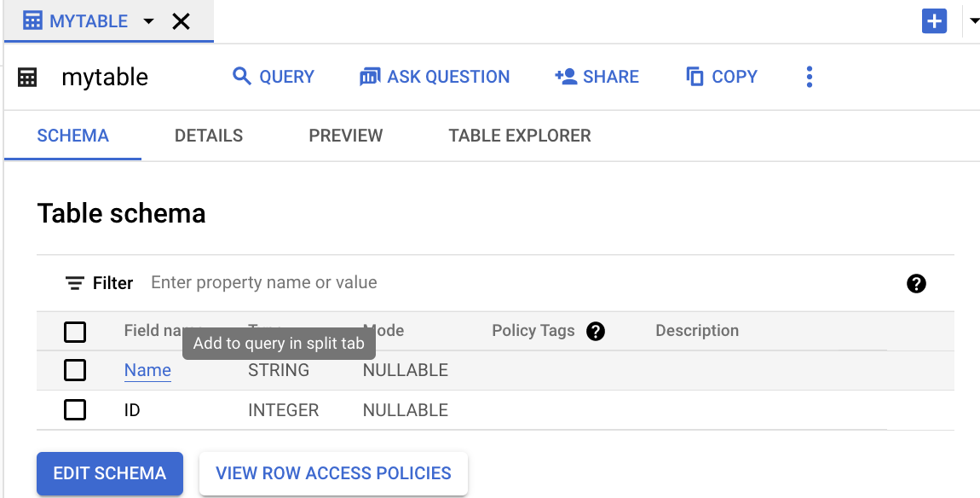Select the checkbox for the ID field
Screen dimensions: 980x498
[74, 409]
